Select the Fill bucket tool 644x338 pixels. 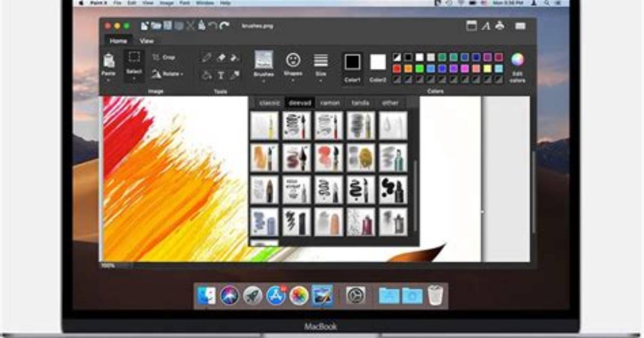207,75
